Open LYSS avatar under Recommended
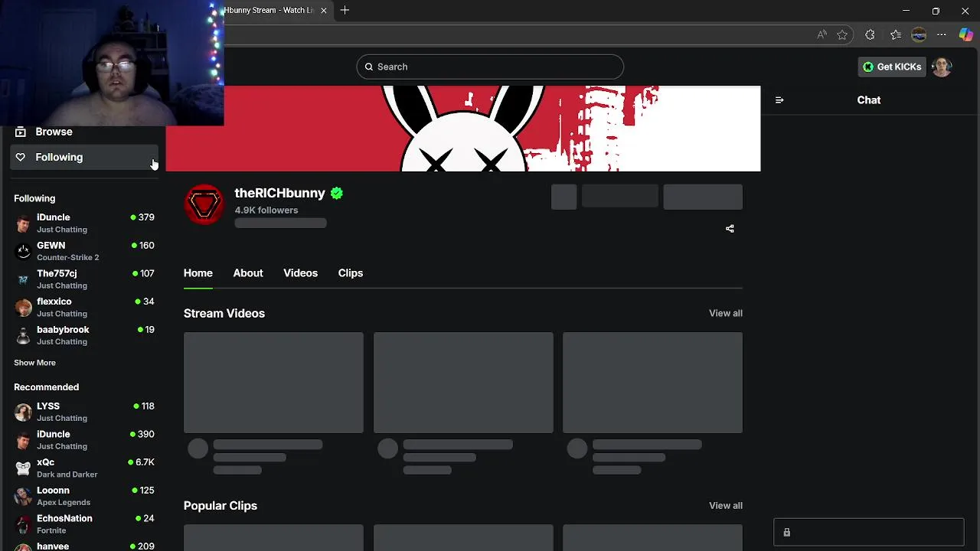This screenshot has width=980, height=551. click(23, 412)
